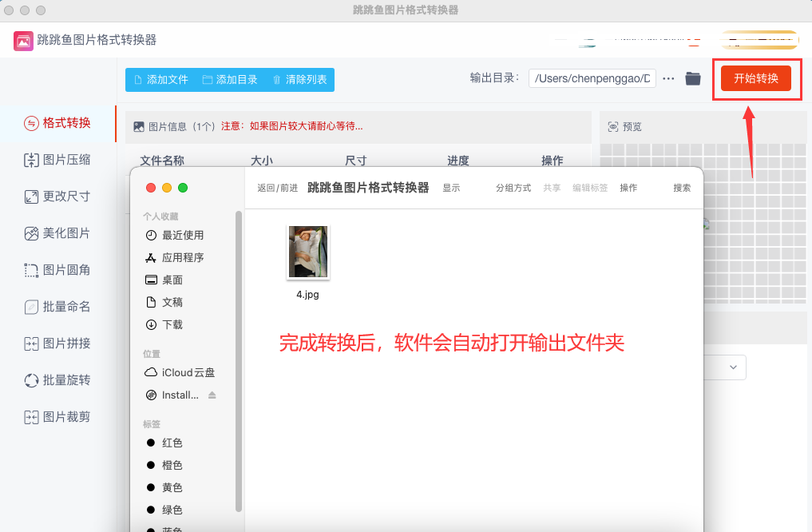Open 图片拼接 image stitching tool
The height and width of the screenshot is (532, 812).
(57, 343)
